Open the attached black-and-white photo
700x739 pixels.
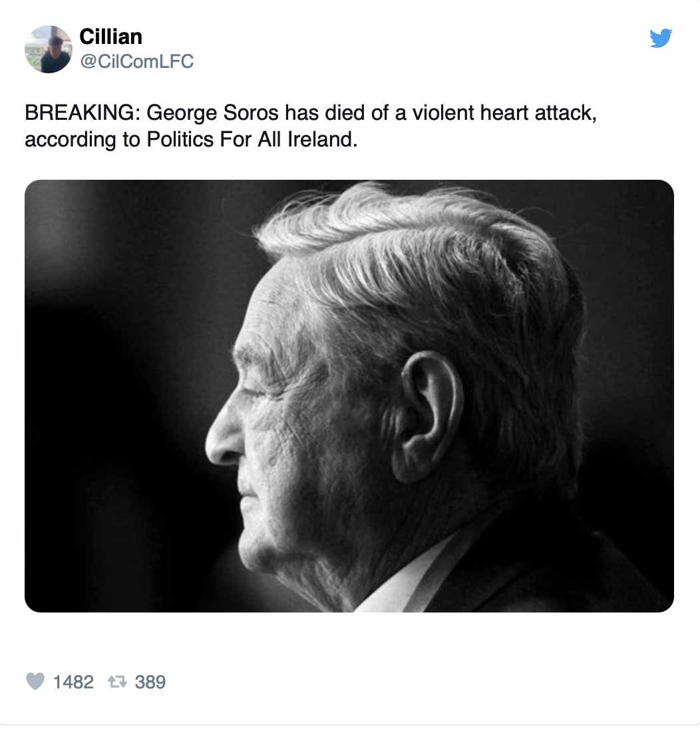[349, 395]
